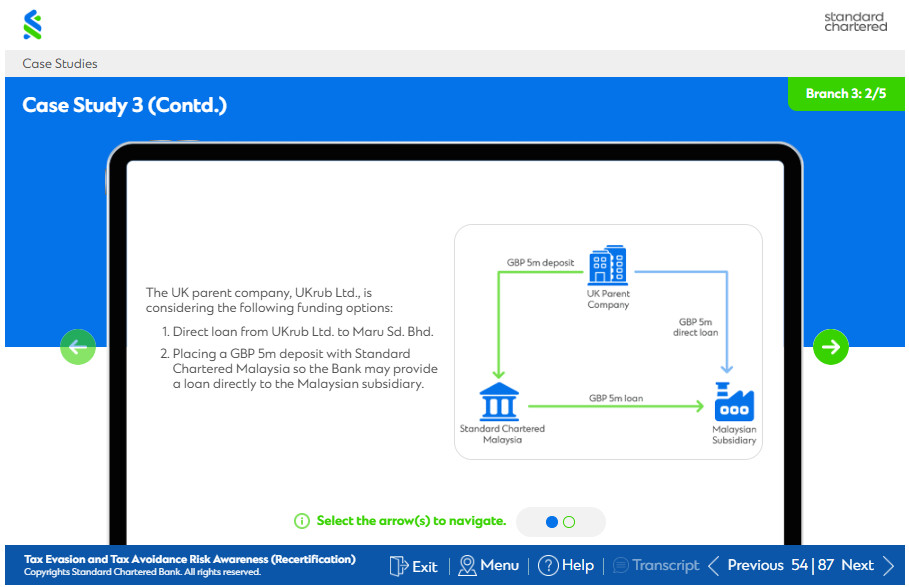Click the Malaysian Subsidiary caption
This screenshot has width=909, height=587.
734,435
